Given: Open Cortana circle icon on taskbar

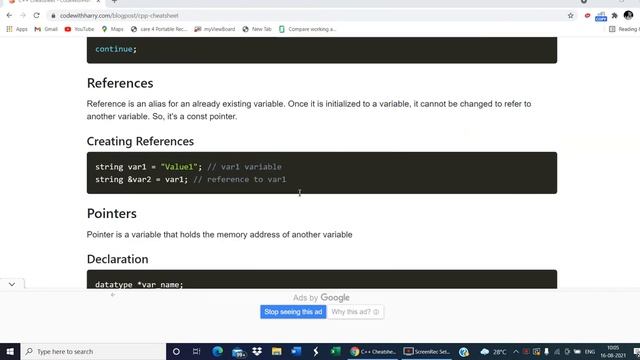Looking at the screenshot, I should tap(176, 351).
